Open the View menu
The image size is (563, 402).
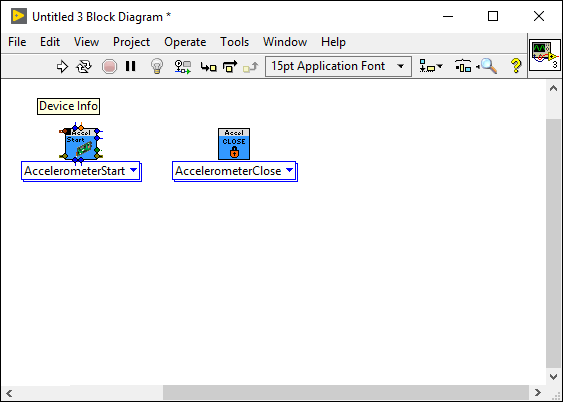[x=87, y=42]
